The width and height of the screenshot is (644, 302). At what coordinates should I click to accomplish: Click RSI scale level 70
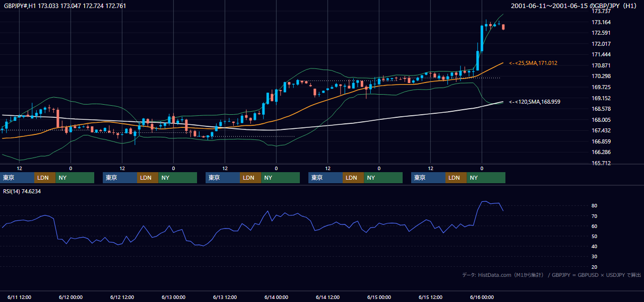point(594,216)
